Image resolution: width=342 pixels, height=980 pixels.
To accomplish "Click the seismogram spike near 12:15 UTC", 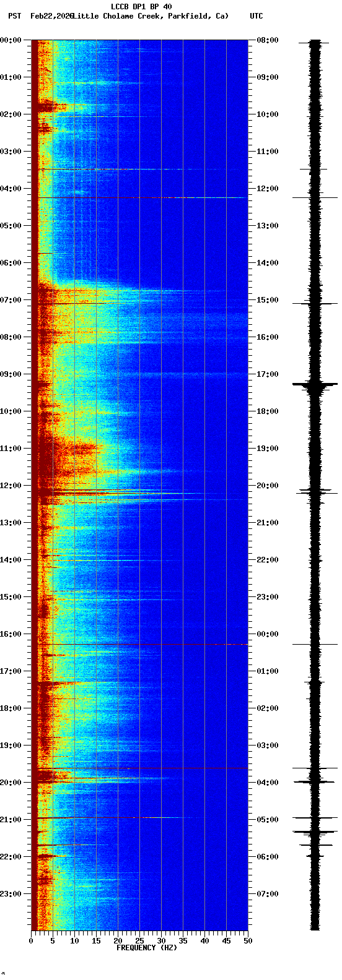I will pyautogui.click(x=315, y=197).
